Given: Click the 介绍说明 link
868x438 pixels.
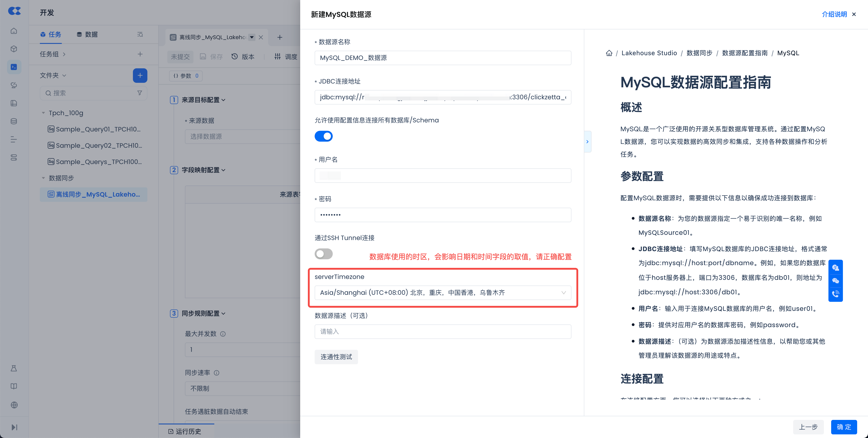Looking at the screenshot, I should (x=834, y=14).
